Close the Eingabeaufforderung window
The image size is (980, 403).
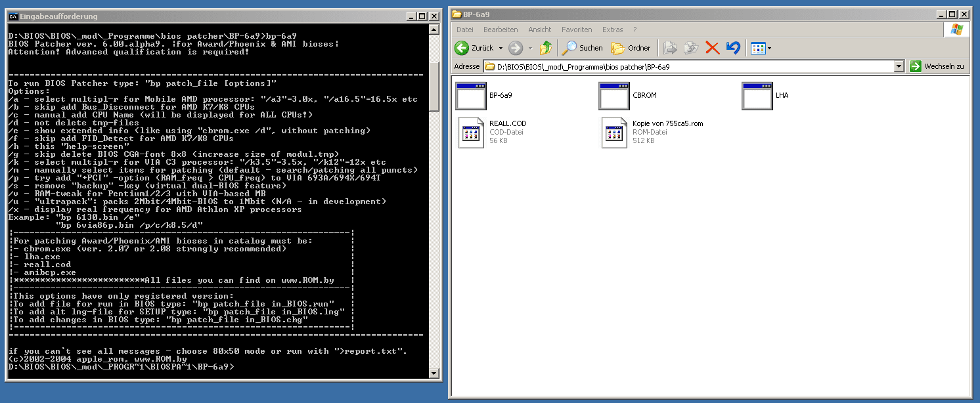435,16
